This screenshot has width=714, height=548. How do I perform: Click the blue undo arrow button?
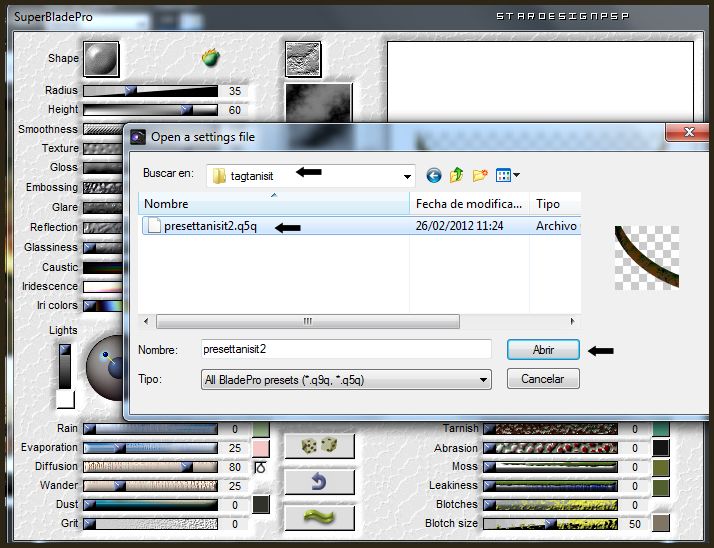319,481
